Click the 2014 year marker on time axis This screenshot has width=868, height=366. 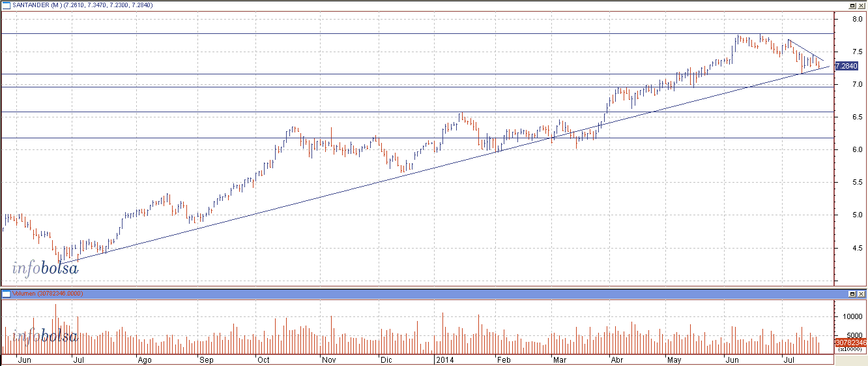tap(444, 359)
